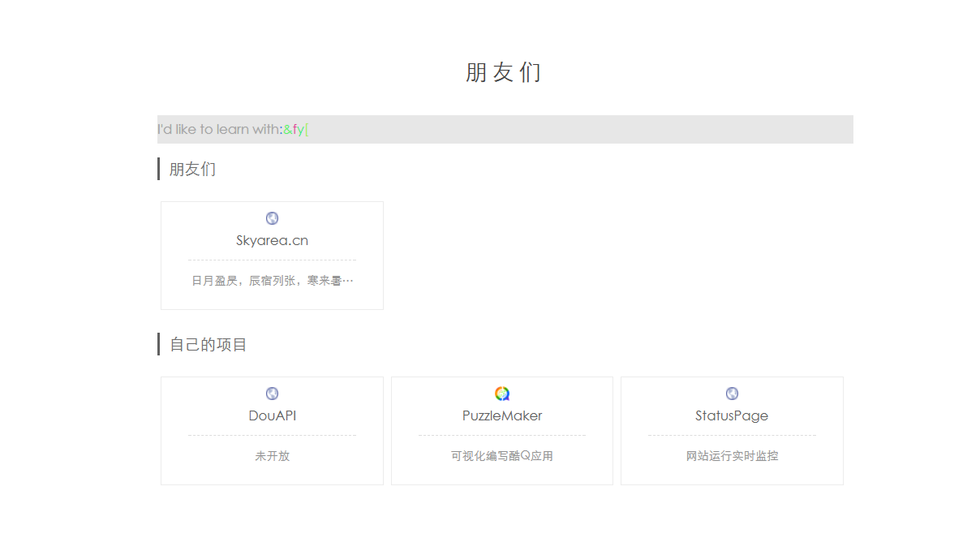The height and width of the screenshot is (538, 980).
Task: Click the "I'd like to learn with" text
Action: click(x=220, y=129)
